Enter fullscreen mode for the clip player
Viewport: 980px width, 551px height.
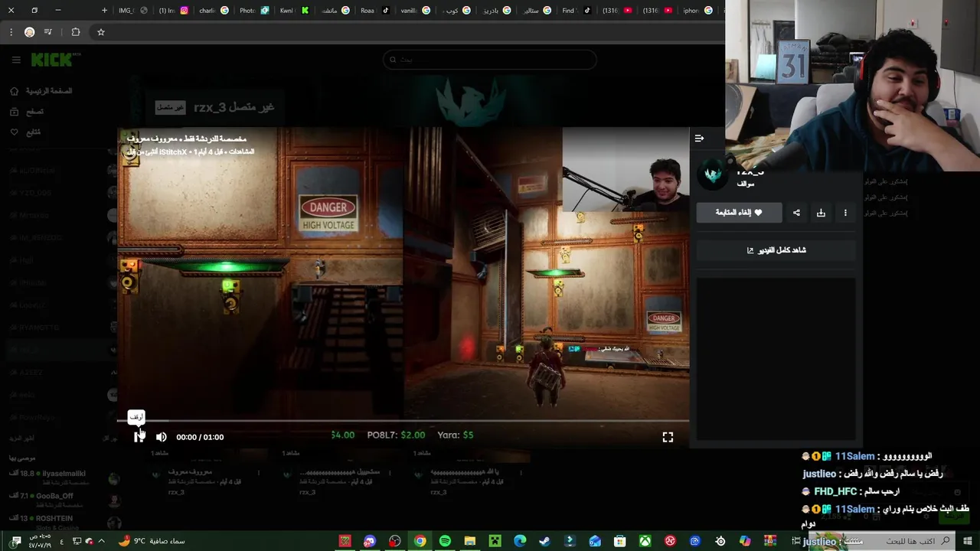coord(668,437)
